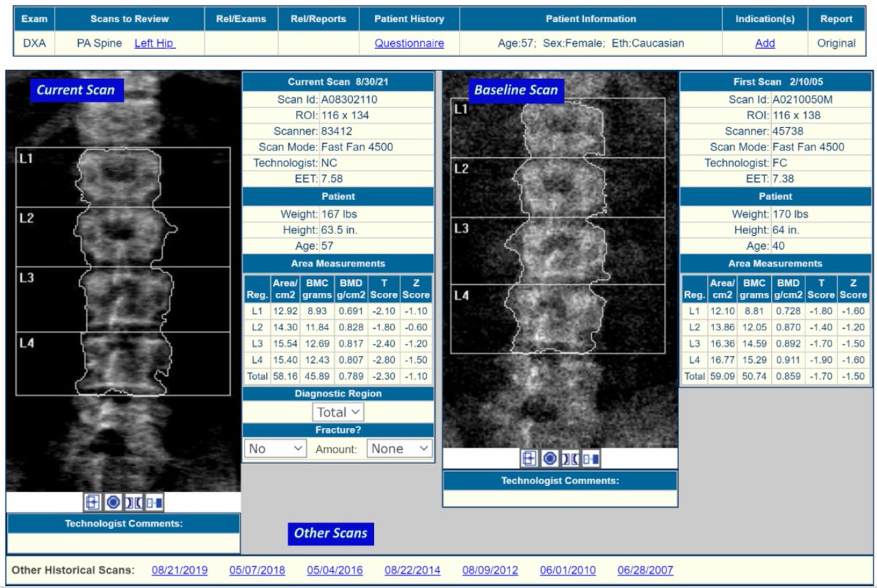Click Technologist NC value

329,163
